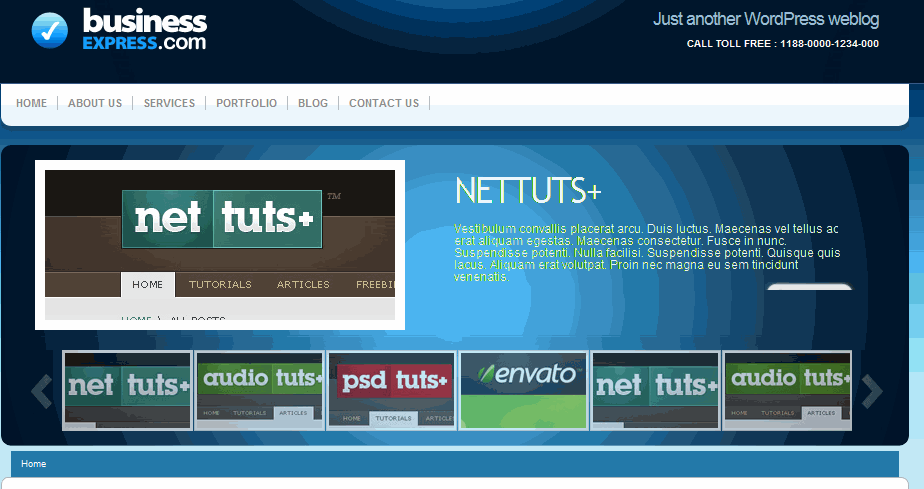Screen dimensions: 924x489
Task: Click the large nettuts+ featured slide image
Action: pos(220,245)
